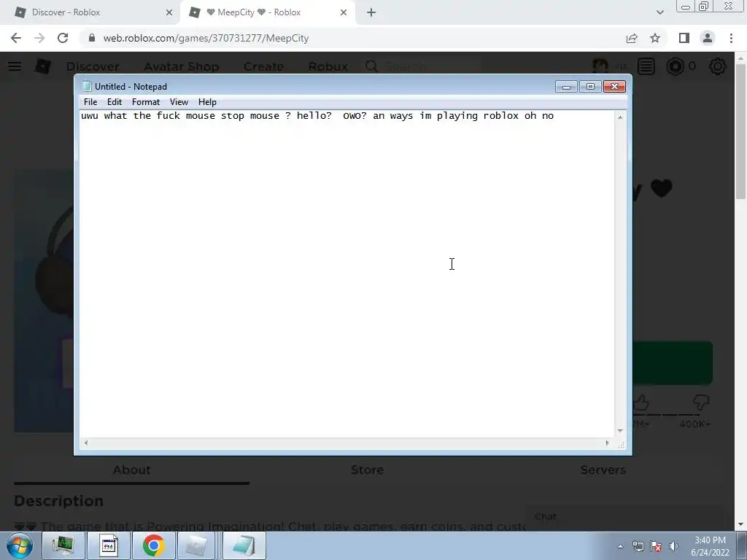
Task: Open the Roblox Chat bar
Action: click(624, 517)
